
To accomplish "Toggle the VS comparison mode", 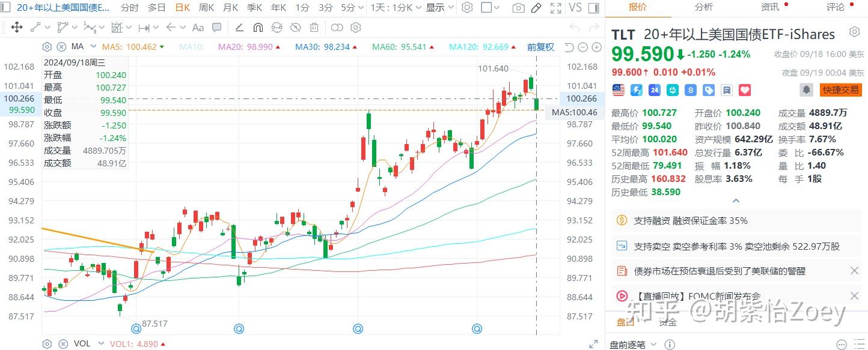I will point(576,8).
